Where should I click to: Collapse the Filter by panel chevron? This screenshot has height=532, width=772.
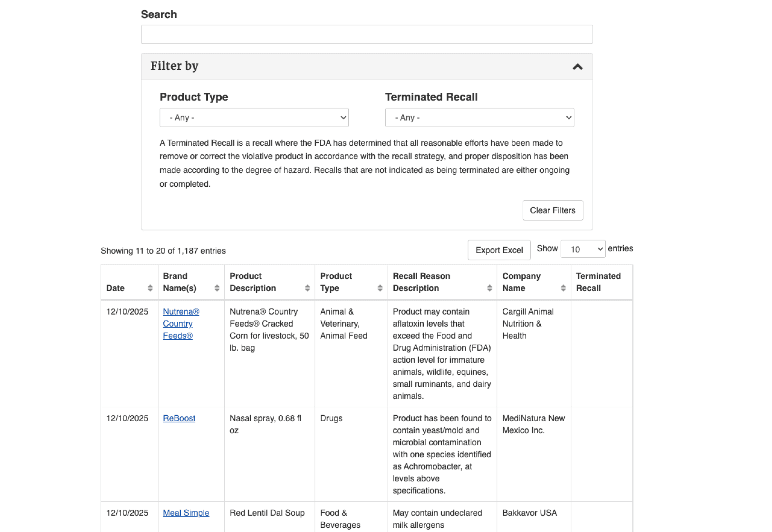(577, 67)
